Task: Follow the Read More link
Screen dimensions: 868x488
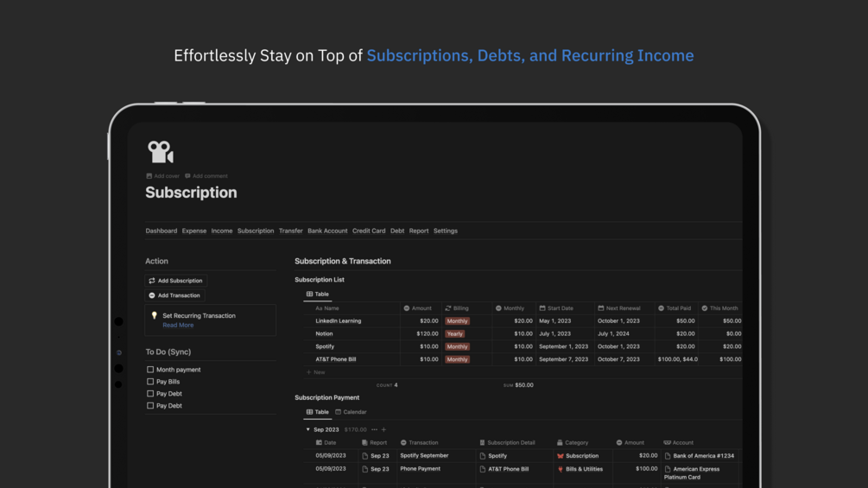Action: click(178, 326)
